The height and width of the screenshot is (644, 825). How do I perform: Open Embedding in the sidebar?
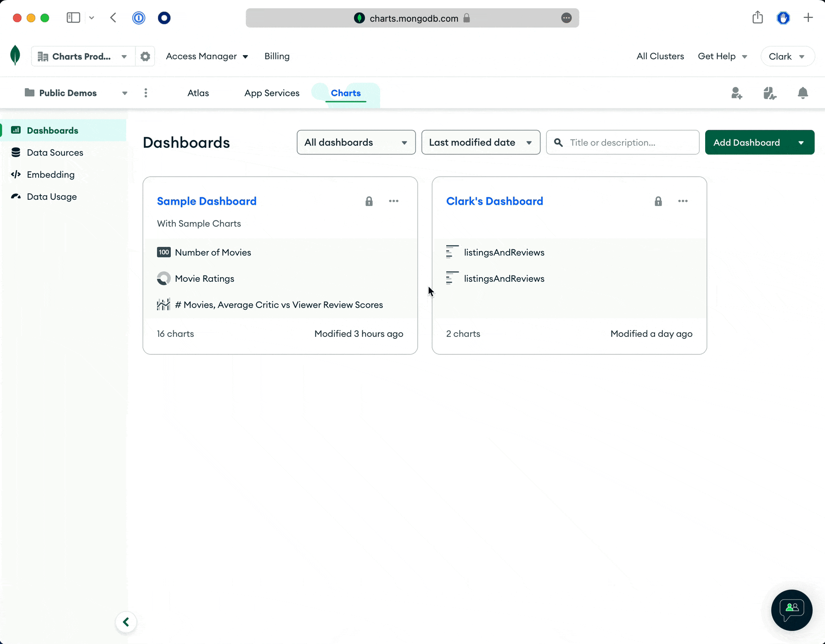tap(63, 174)
